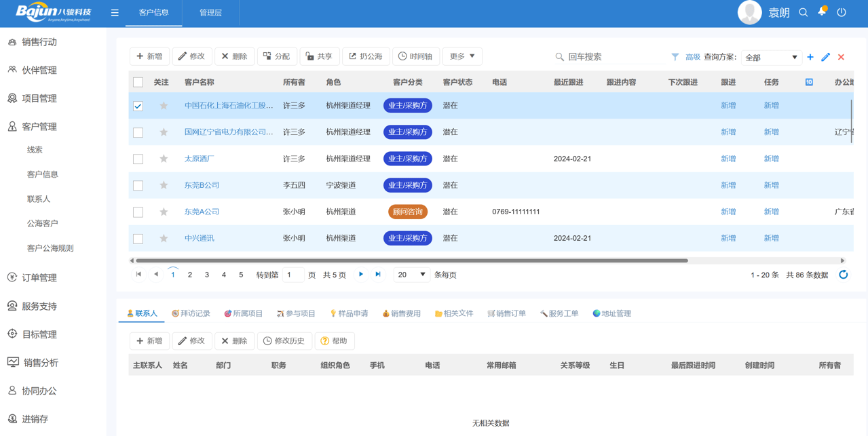Open the 更多 dropdown in the toolbar
Image resolution: width=868 pixels, height=436 pixels.
[x=462, y=56]
